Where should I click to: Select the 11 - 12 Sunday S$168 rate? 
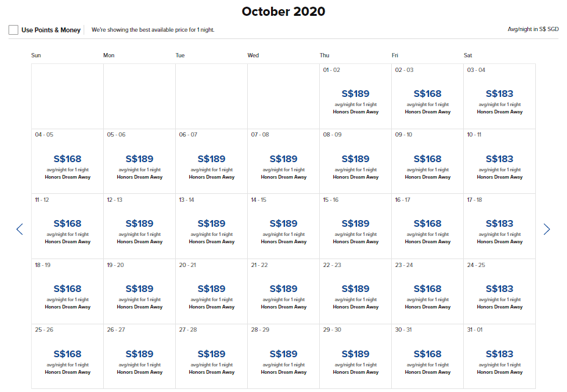67,224
